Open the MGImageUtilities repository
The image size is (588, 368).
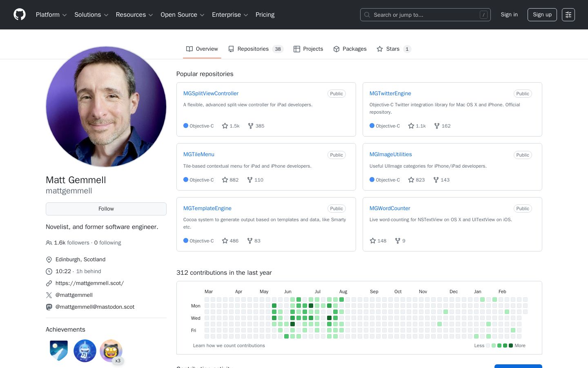[x=391, y=155]
